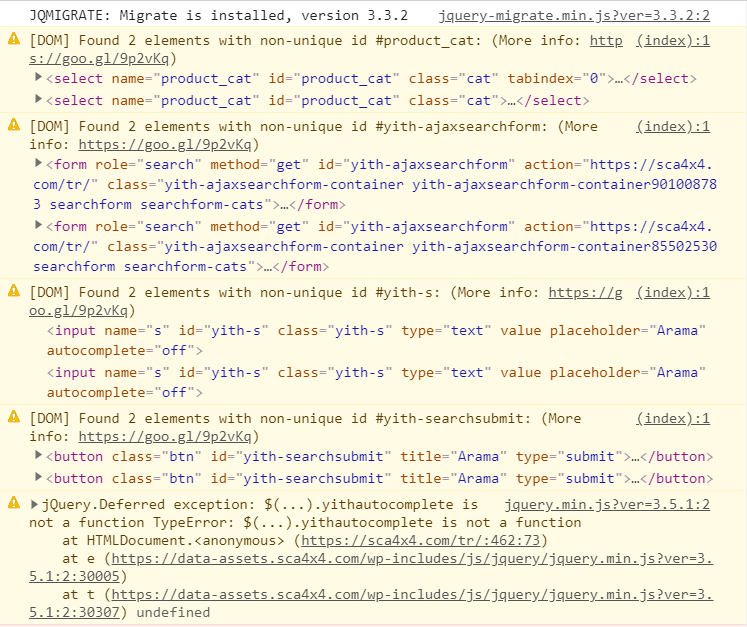Click warning icon beside the #yith-ajaxsearchform message
The width and height of the screenshot is (747, 627).
(x=14, y=125)
